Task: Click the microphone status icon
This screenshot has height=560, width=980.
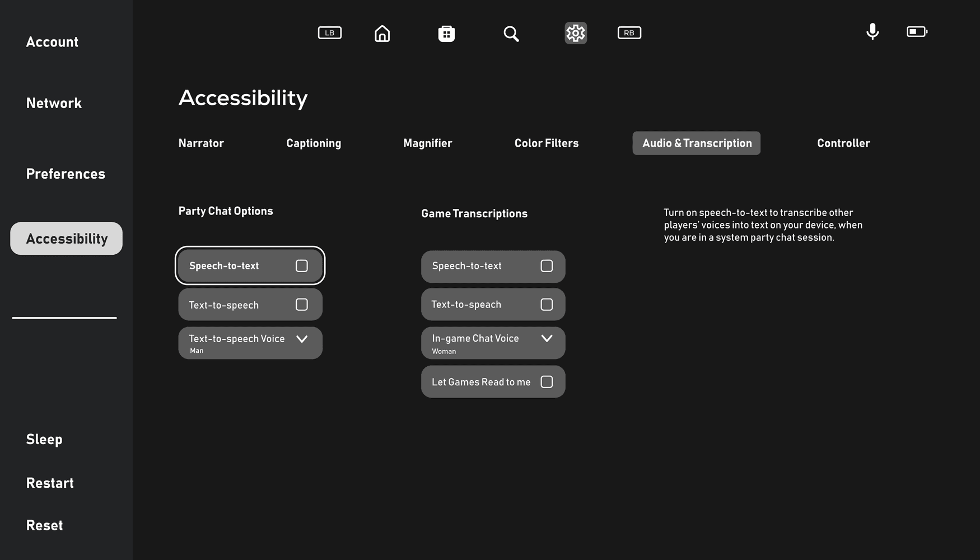Action: (872, 32)
